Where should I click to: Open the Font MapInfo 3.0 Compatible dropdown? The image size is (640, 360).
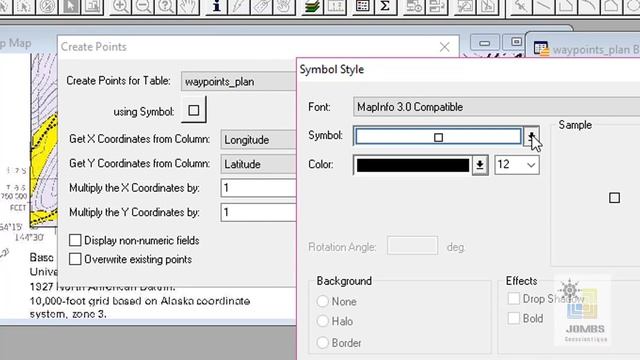[x=496, y=107]
